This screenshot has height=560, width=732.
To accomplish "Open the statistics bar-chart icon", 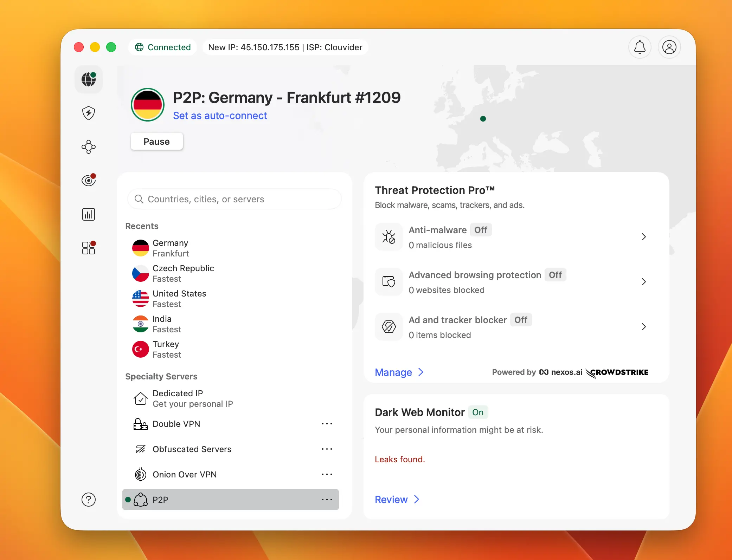I will tap(88, 214).
